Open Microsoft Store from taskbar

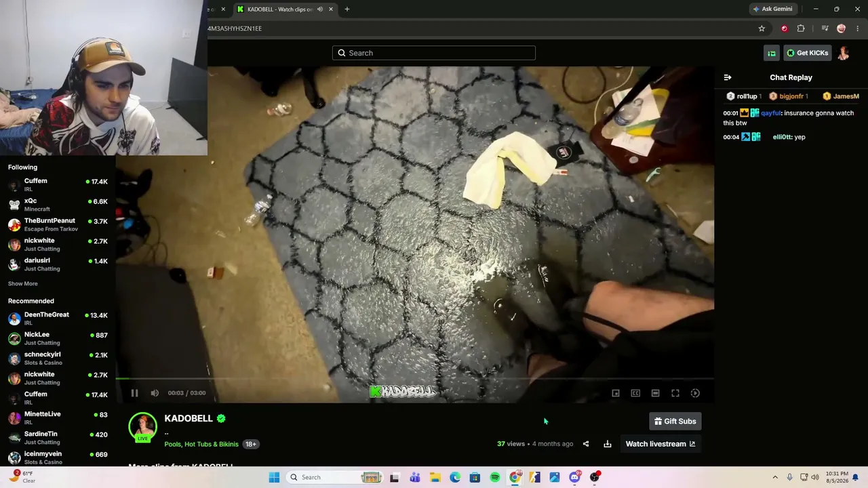click(x=475, y=477)
